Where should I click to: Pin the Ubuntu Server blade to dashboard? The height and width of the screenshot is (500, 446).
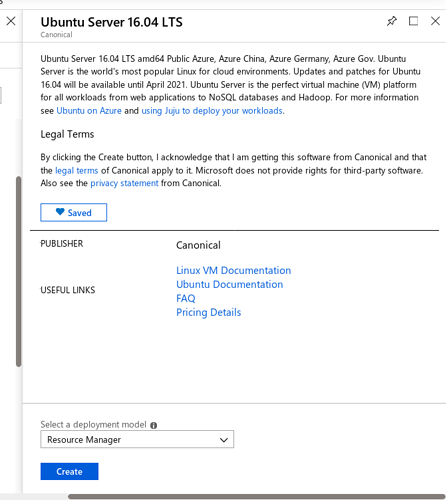click(392, 21)
